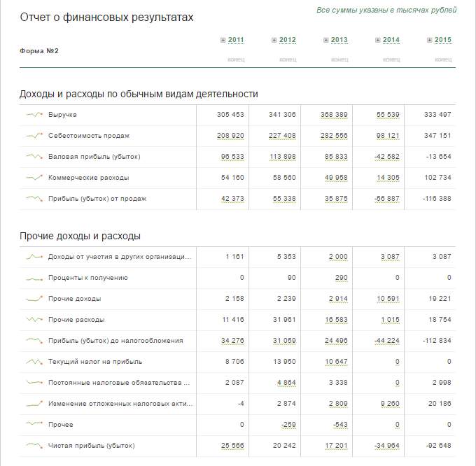
Task: Expand the 2013 column plus icon
Action: (x=326, y=40)
